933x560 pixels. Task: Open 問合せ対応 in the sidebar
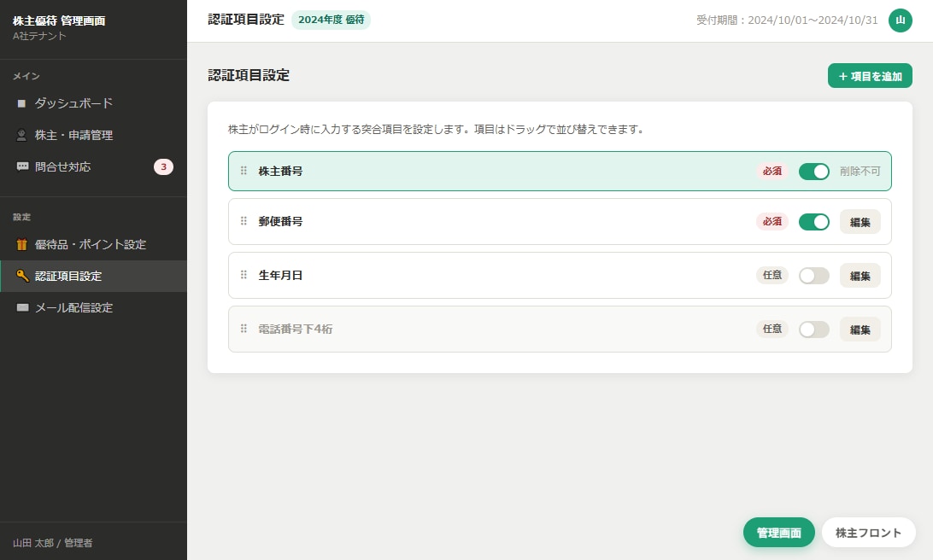pyautogui.click(x=93, y=167)
